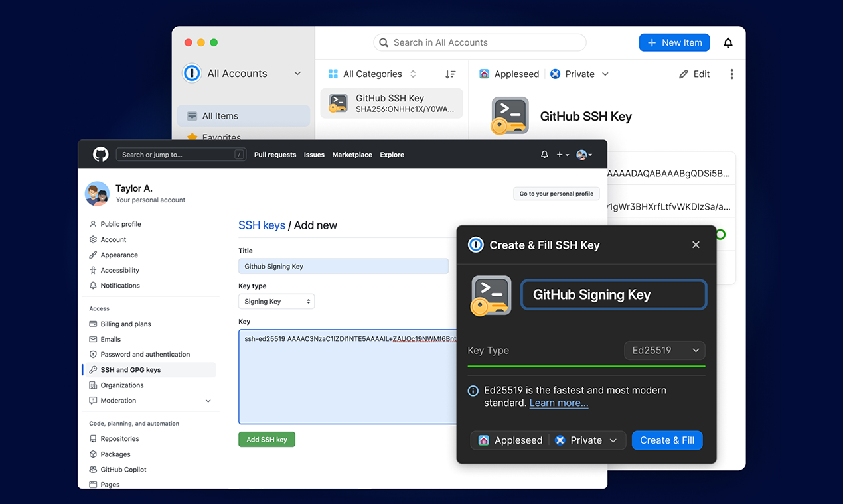
Task: Click the Create & Fill button
Action: point(667,440)
